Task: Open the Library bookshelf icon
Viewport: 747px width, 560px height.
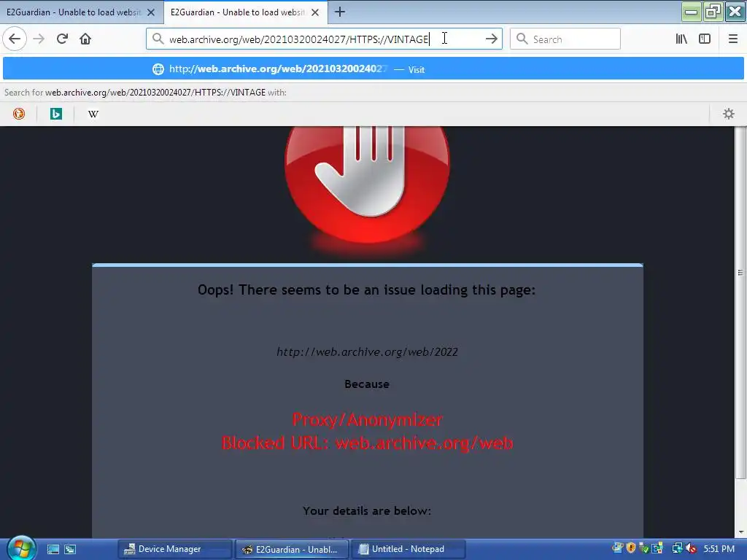Action: (x=681, y=39)
